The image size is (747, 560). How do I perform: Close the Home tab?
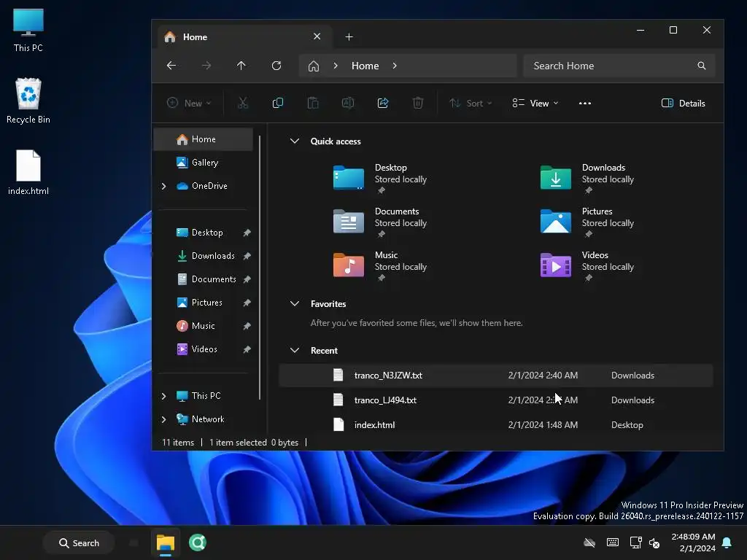click(x=317, y=36)
